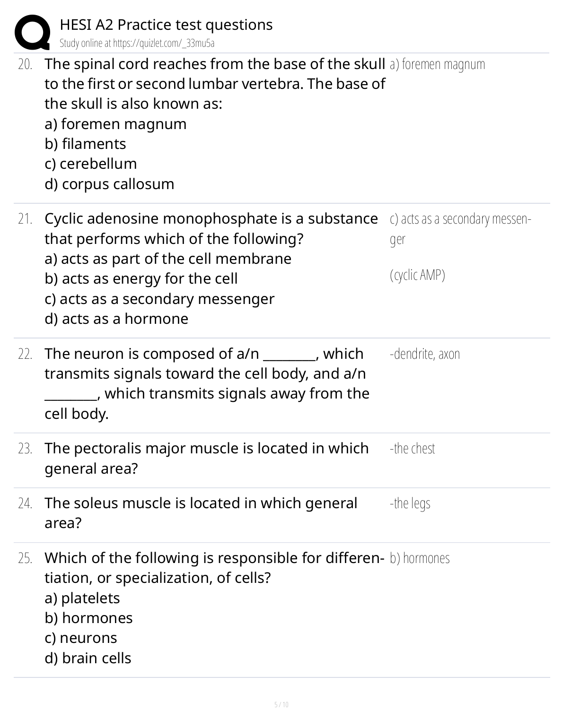The image size is (563, 728).
Task: Select the c) cerebellum answer choice
Action: click(90, 164)
